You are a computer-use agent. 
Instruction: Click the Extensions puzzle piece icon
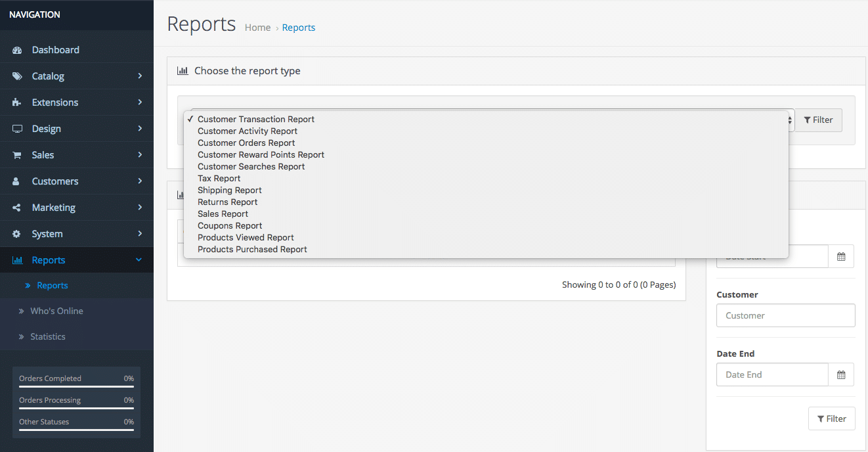(x=17, y=102)
